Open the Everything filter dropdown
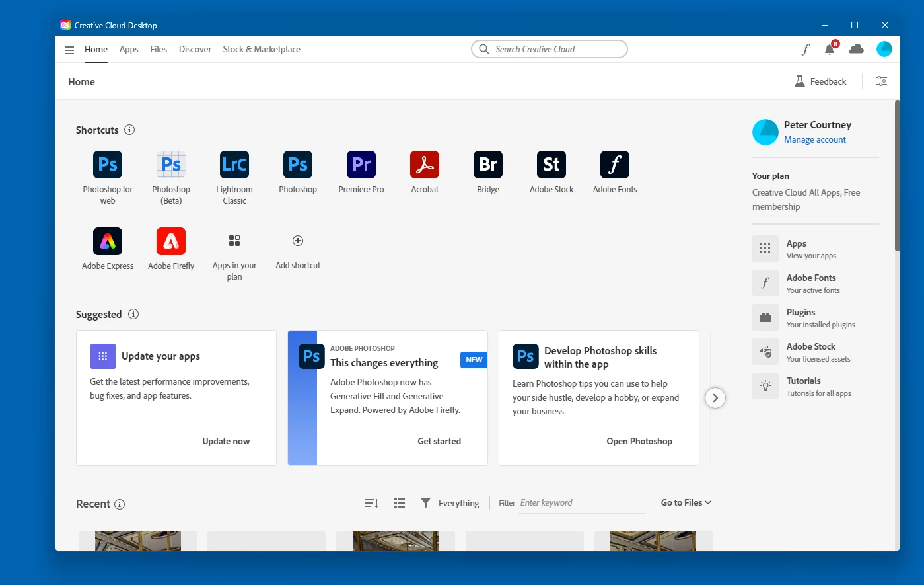Screen dimensions: 924x585 point(450,503)
